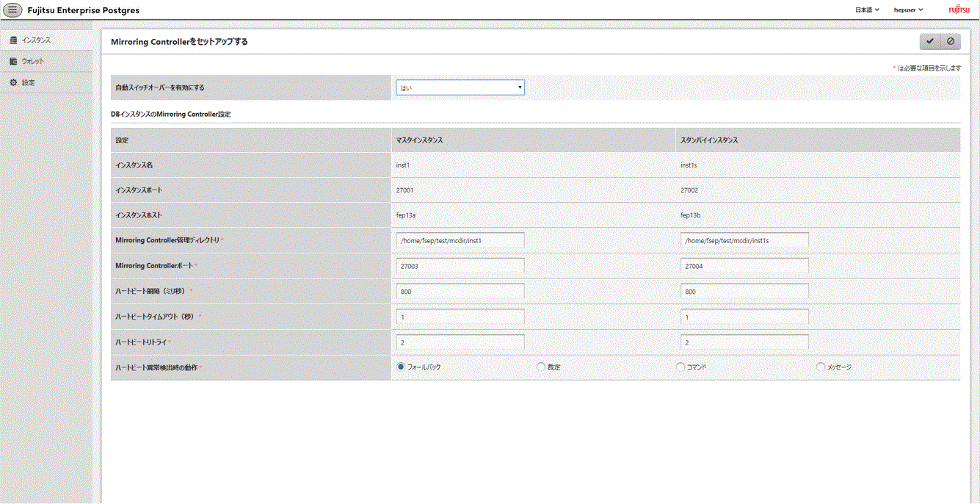
Task: Click standby heartbeat interval field 800
Action: click(744, 291)
